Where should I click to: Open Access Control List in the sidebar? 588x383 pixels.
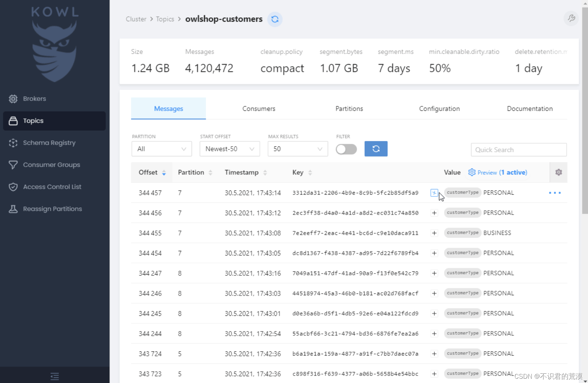(52, 187)
